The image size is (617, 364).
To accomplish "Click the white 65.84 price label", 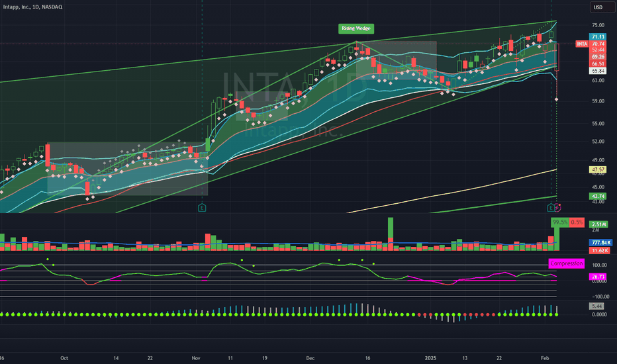I will 598,71.
